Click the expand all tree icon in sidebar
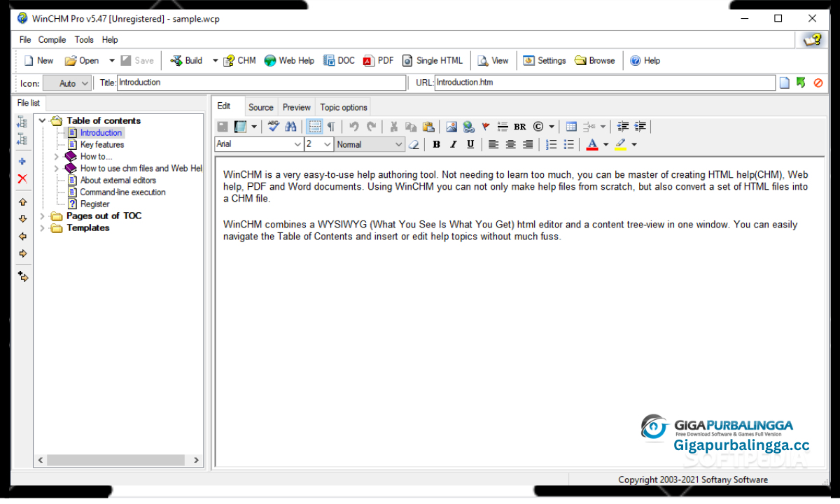 point(22,122)
